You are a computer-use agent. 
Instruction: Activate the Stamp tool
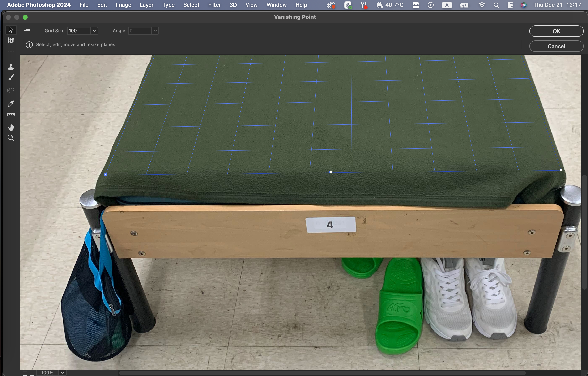click(11, 67)
